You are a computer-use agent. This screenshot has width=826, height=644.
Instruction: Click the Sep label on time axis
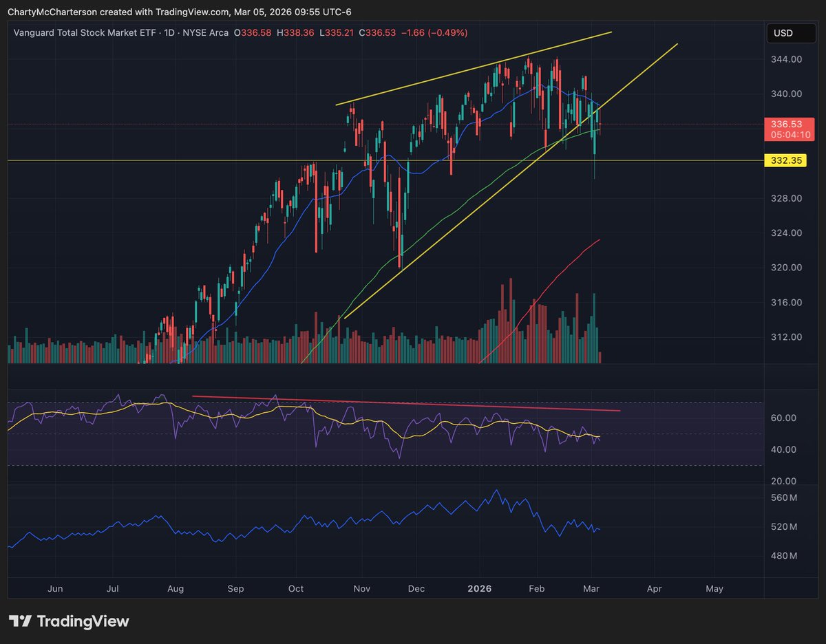click(x=236, y=589)
